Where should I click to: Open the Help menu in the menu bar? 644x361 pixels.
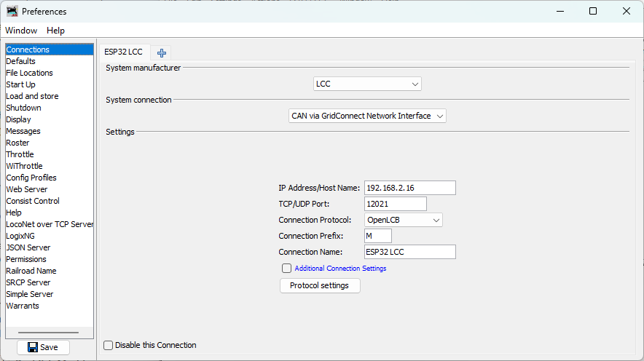pyautogui.click(x=55, y=31)
